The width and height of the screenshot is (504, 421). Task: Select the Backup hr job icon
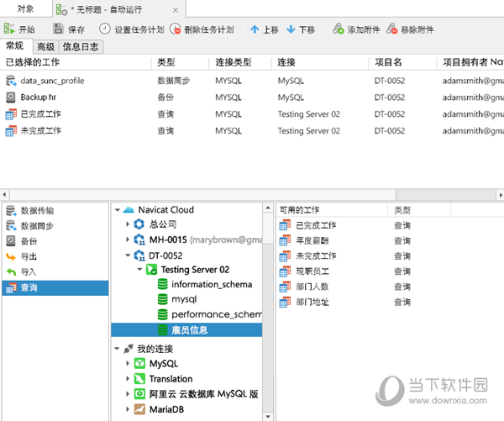pos(11,97)
